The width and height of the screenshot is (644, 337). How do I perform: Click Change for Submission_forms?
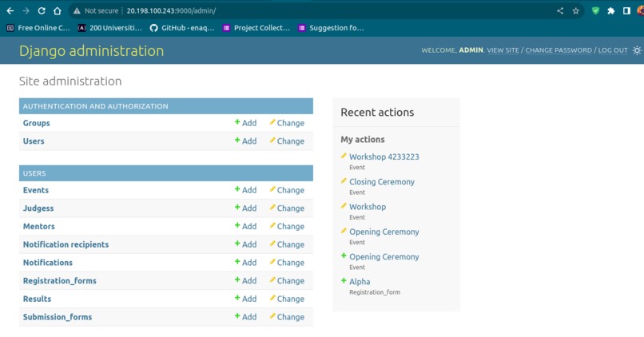[x=287, y=317]
